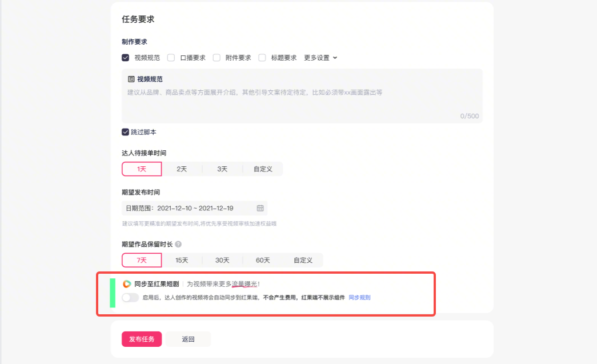This screenshot has height=364, width=597.
Task: Expand the 更多设置 dropdown
Action: 320,58
